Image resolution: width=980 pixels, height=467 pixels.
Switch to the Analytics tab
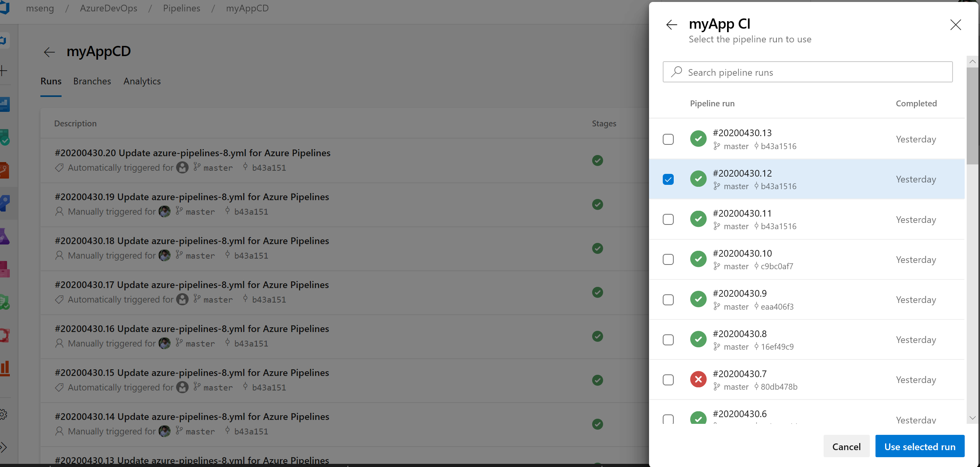(x=142, y=81)
